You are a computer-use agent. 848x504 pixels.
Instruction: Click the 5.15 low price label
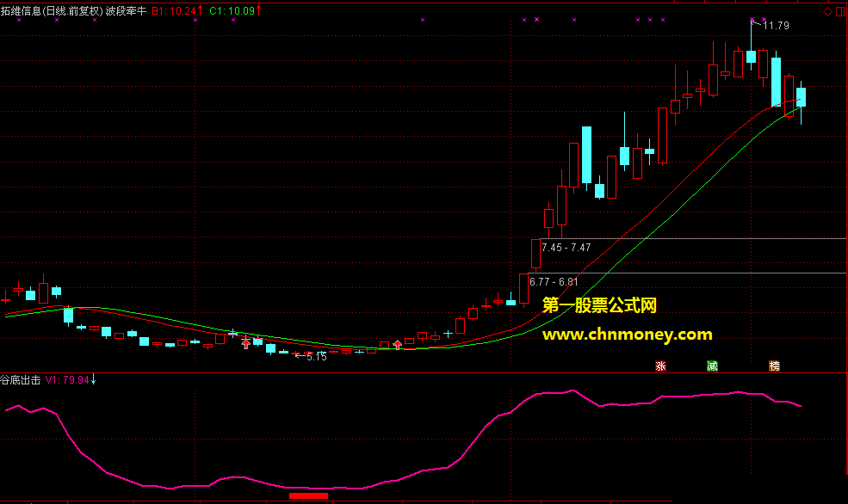tap(316, 357)
